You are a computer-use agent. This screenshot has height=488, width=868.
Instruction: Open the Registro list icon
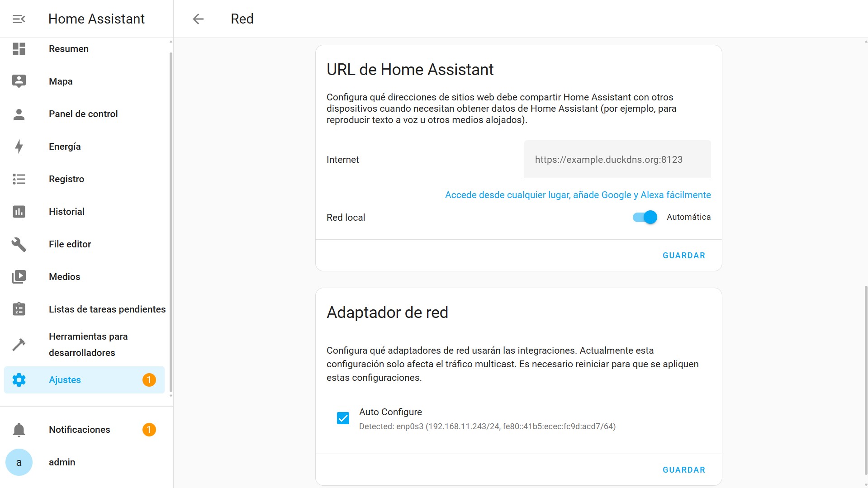point(19,179)
